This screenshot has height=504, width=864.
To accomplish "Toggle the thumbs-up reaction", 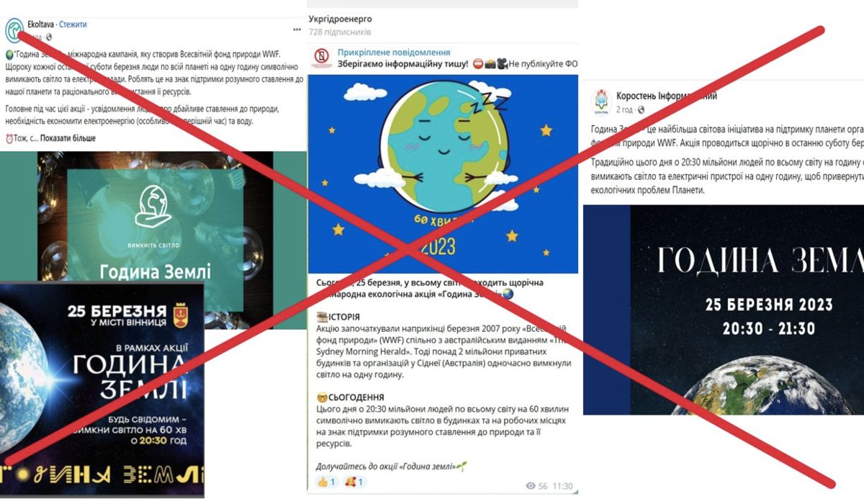I will pos(327,482).
